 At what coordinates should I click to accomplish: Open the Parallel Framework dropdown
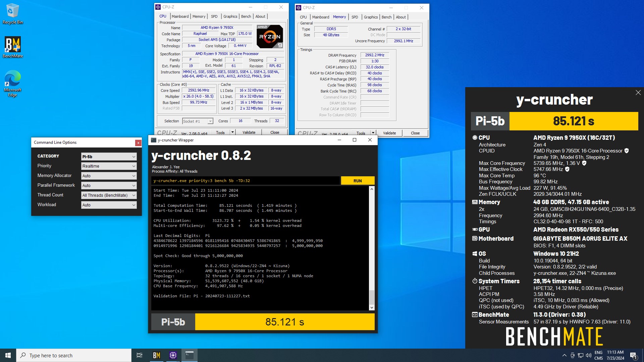pyautogui.click(x=109, y=186)
